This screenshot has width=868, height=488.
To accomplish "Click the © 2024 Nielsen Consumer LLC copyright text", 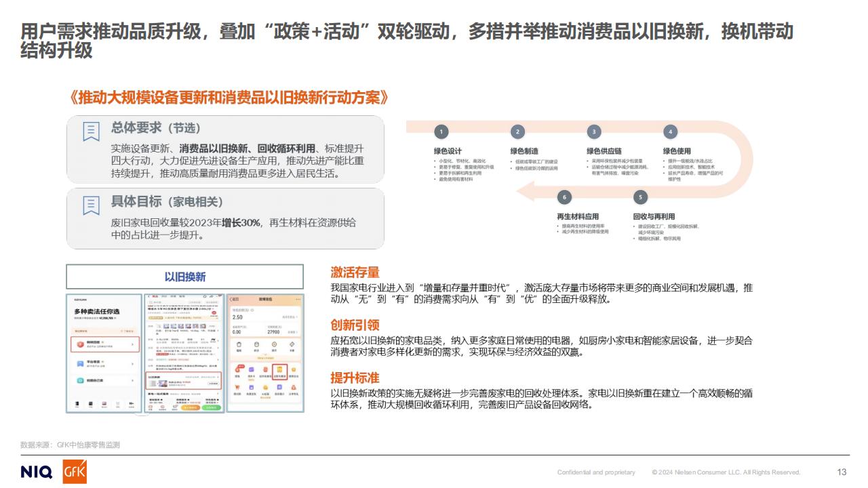I will point(726,472).
